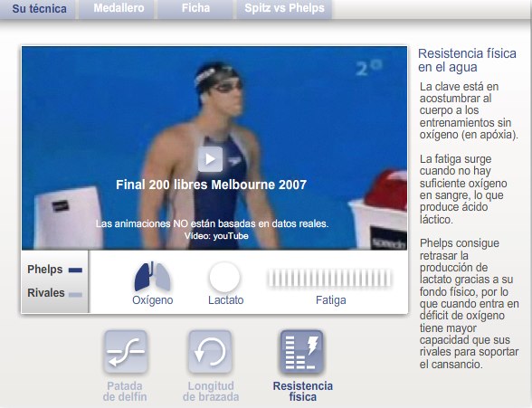This screenshot has width=532, height=408.
Task: Click the Phelps dark blue legend swatch
Action: [75, 270]
